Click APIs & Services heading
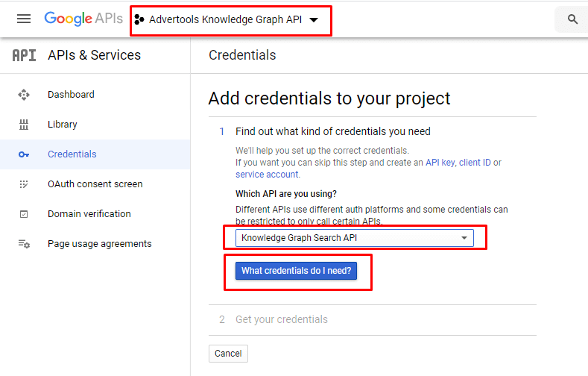Image resolution: width=588 pixels, height=376 pixels. [x=94, y=55]
